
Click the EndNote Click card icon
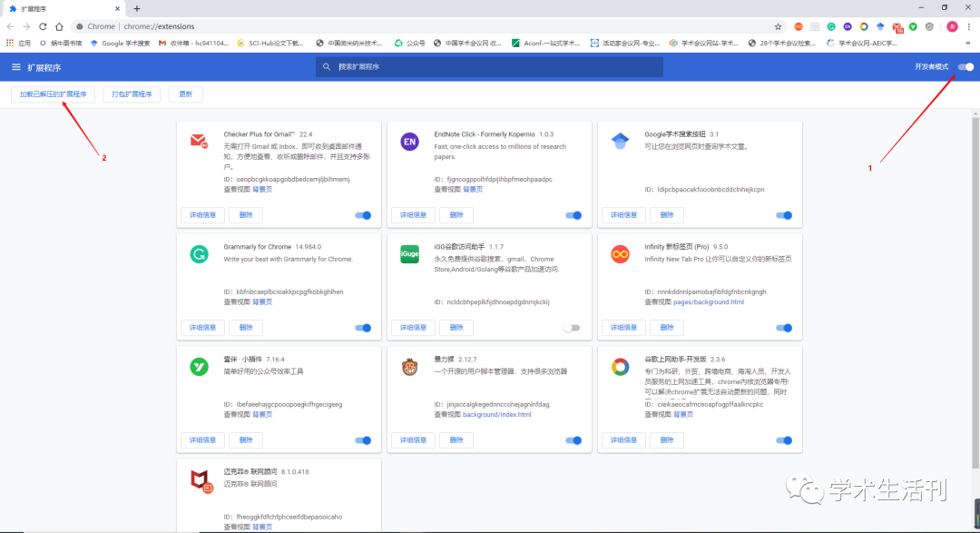(409, 142)
